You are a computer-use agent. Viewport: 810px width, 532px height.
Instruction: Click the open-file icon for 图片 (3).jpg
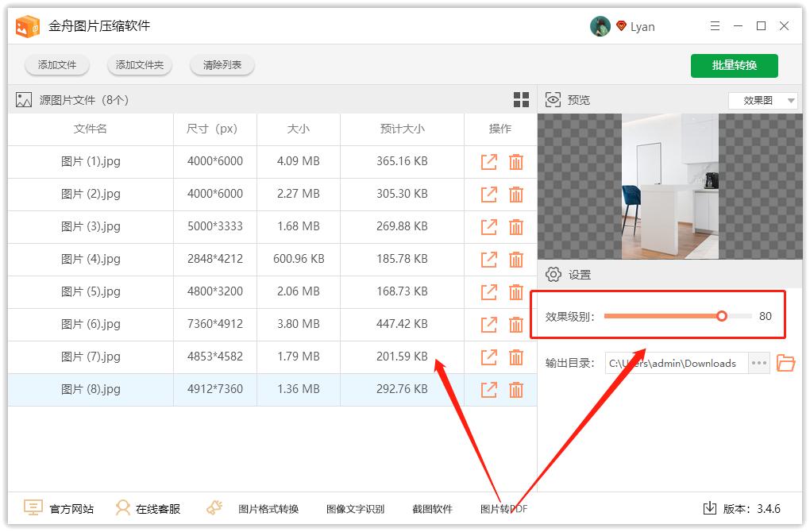coord(488,226)
